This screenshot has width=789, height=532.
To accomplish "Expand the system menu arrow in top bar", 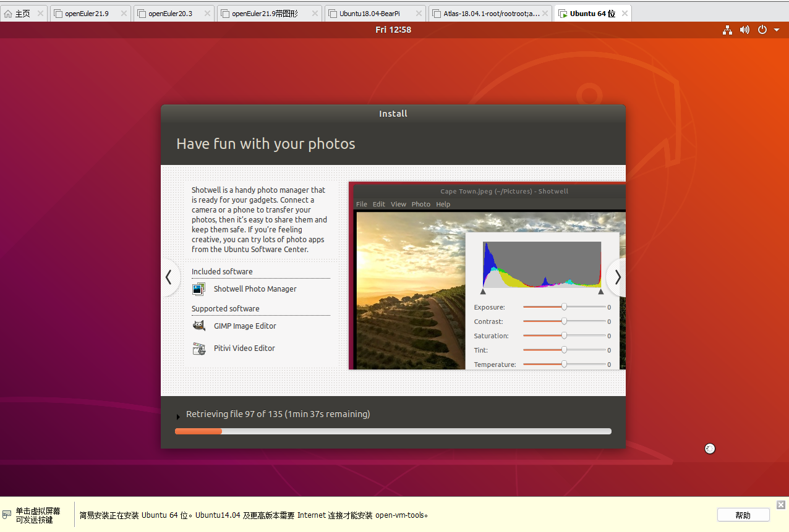I will point(777,30).
